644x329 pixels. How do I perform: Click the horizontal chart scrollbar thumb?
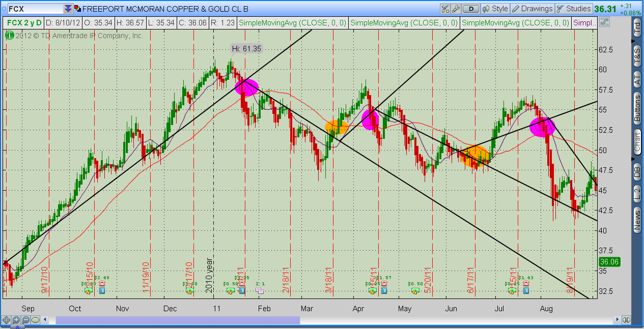pos(178,320)
